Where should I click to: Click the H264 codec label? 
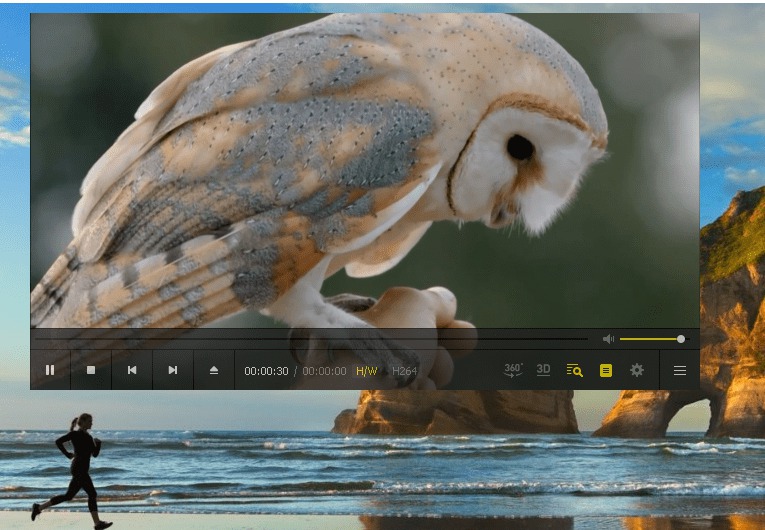(404, 371)
